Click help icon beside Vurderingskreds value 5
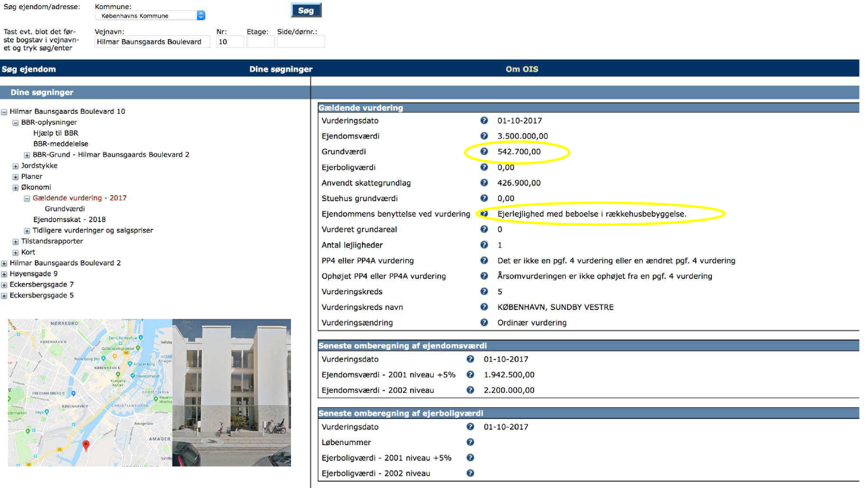The image size is (868, 488). pyautogui.click(x=484, y=291)
